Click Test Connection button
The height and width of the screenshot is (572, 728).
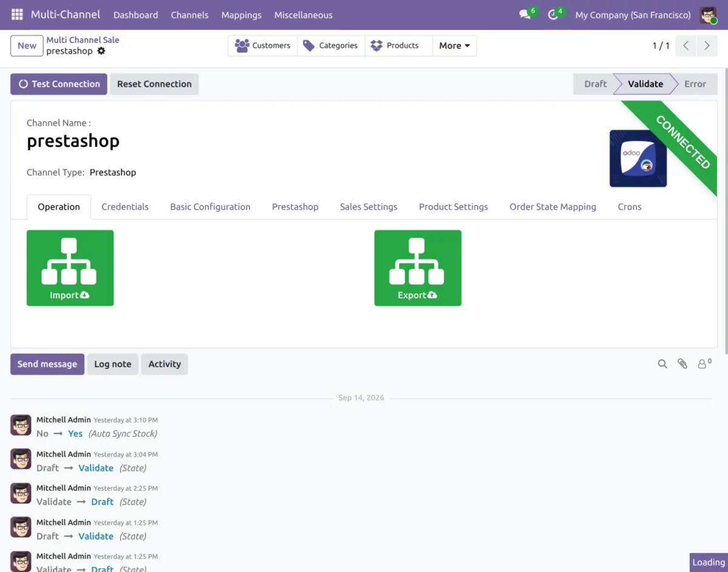coord(59,84)
